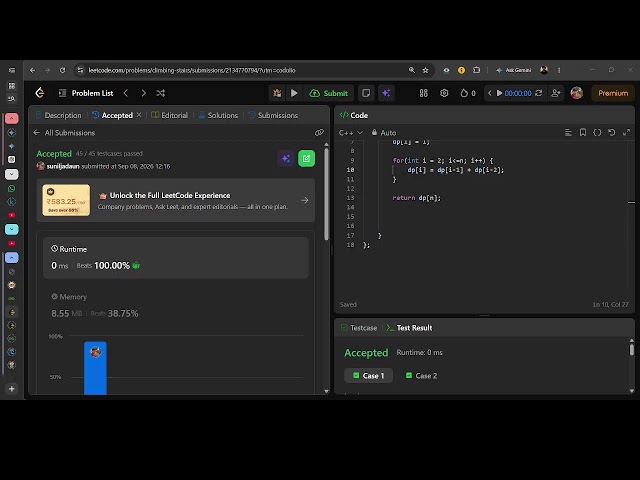This screenshot has height=480, width=640.
Task: Click the address bar URL
Action: 192,70
